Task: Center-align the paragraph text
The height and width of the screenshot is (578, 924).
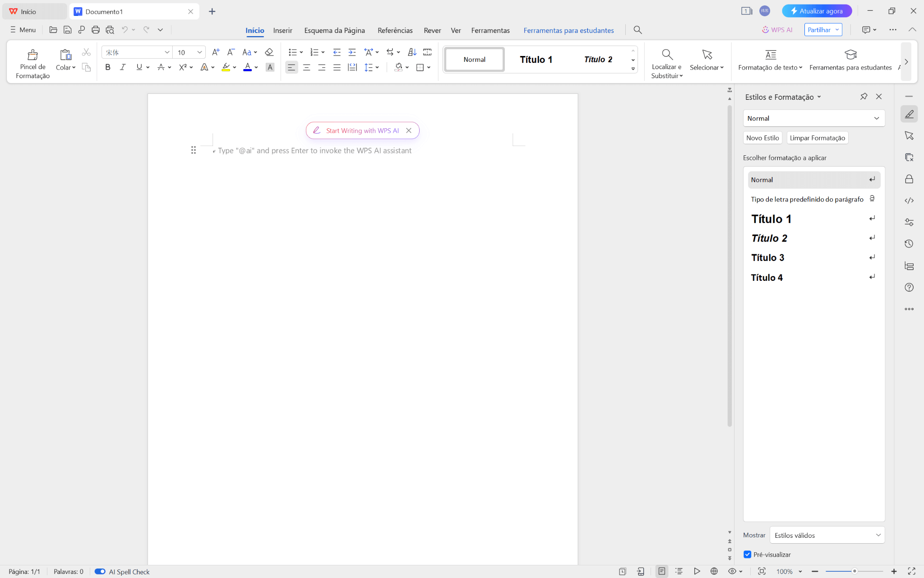Action: [307, 67]
